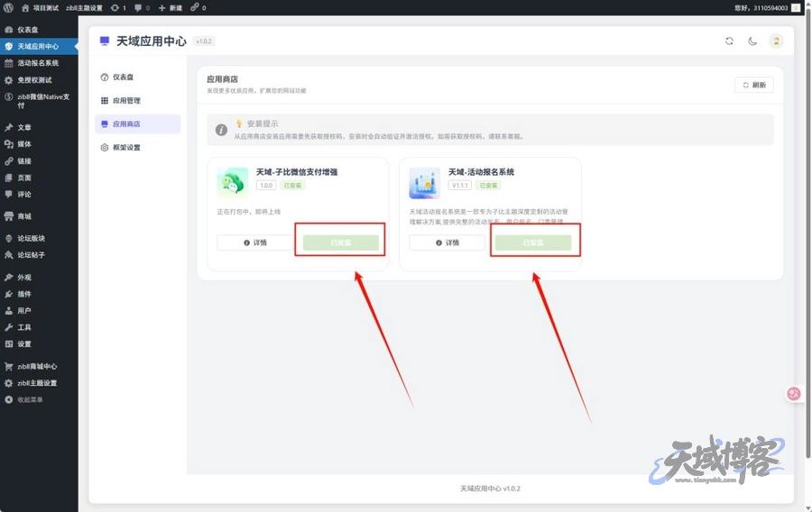Click the 天域-子比微信支付增强 title

coord(297,171)
